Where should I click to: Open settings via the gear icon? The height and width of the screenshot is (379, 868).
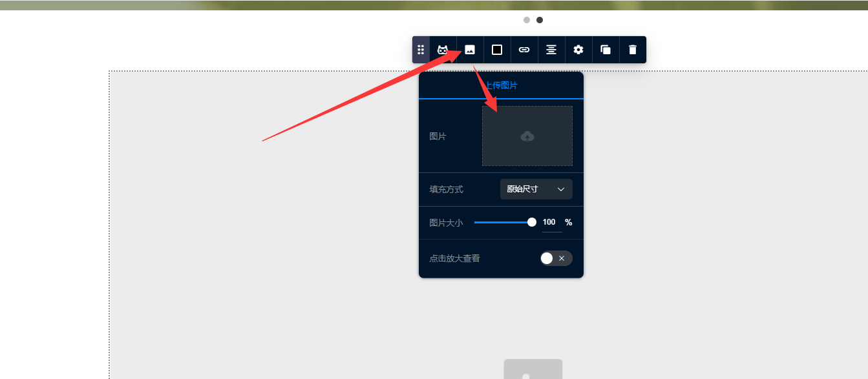[x=578, y=50]
